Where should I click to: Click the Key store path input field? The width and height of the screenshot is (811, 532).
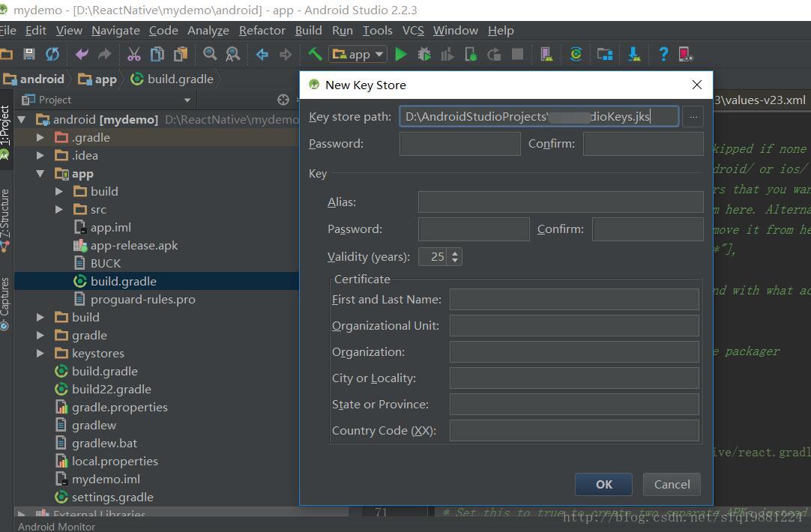pyautogui.click(x=539, y=117)
